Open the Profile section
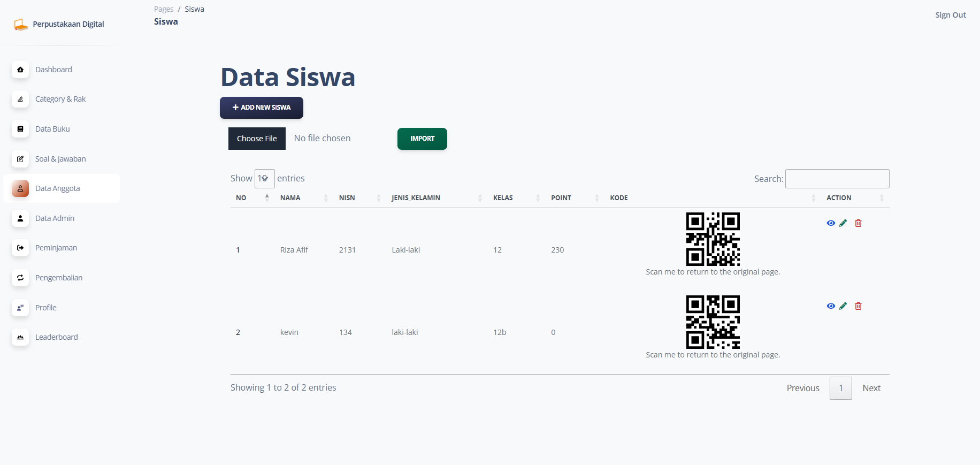 pos(45,308)
